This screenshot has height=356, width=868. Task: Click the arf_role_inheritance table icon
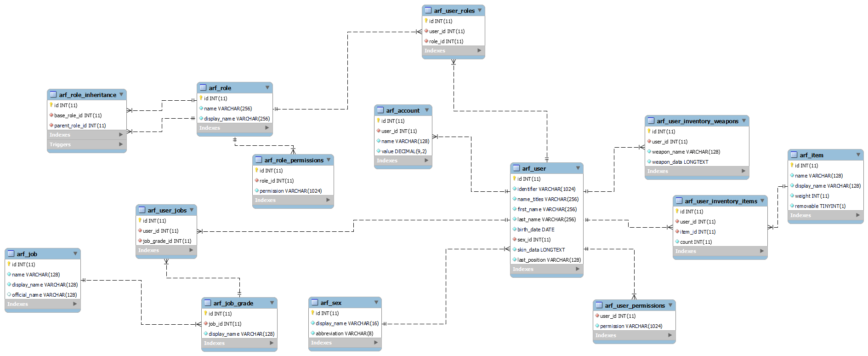pos(53,94)
